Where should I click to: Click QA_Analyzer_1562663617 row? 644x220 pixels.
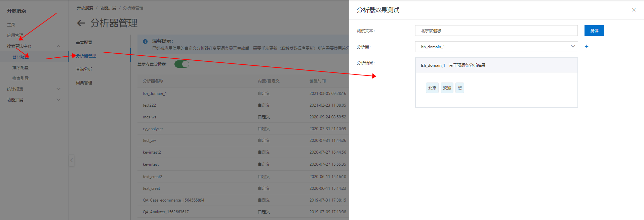(x=243, y=212)
